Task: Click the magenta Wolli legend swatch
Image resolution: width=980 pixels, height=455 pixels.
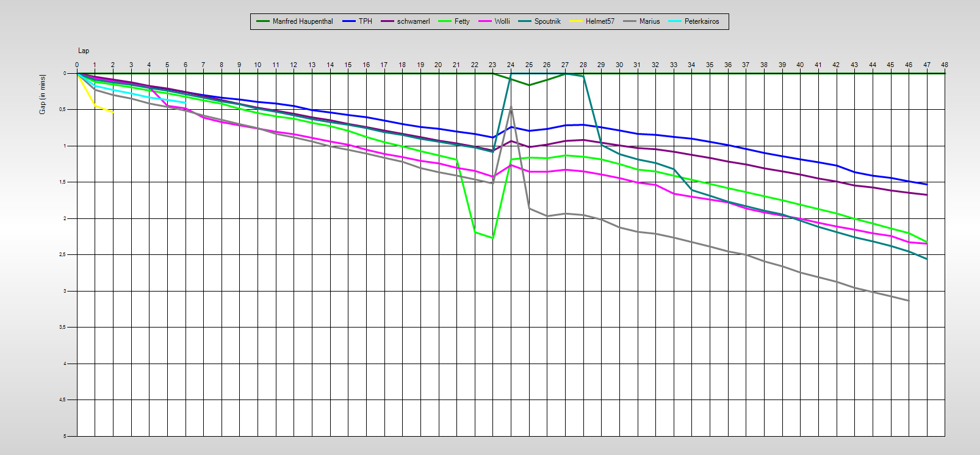Action: tap(485, 21)
